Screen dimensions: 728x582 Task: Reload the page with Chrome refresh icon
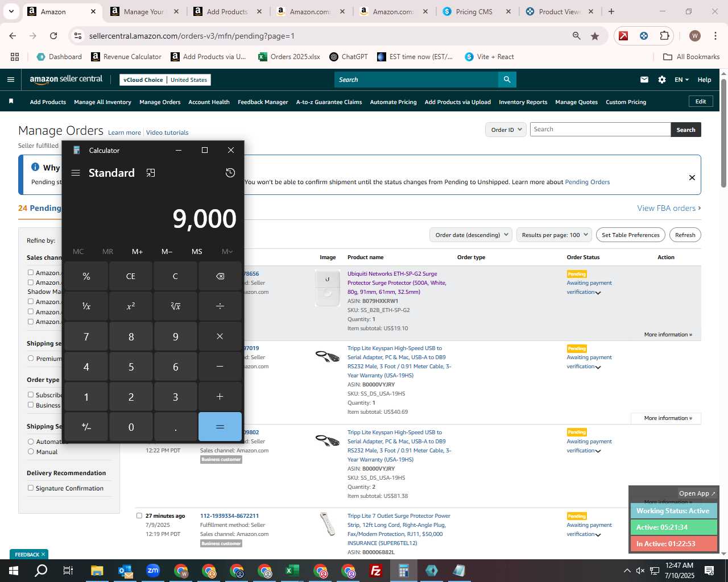[x=53, y=36]
